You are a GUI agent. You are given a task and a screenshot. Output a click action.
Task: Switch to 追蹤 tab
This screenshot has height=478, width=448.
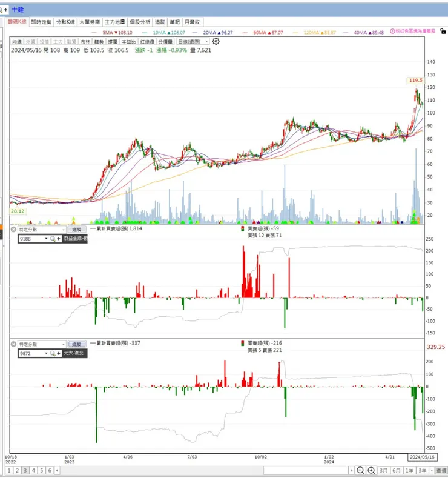tap(160, 22)
